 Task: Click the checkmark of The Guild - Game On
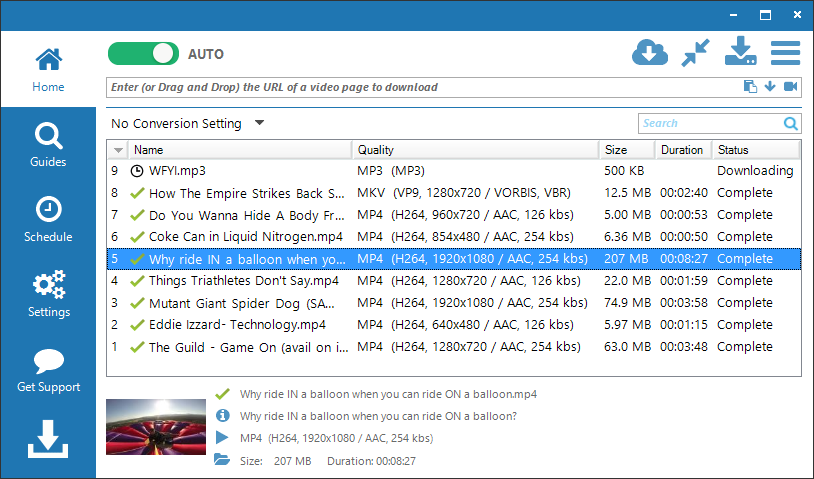[137, 347]
